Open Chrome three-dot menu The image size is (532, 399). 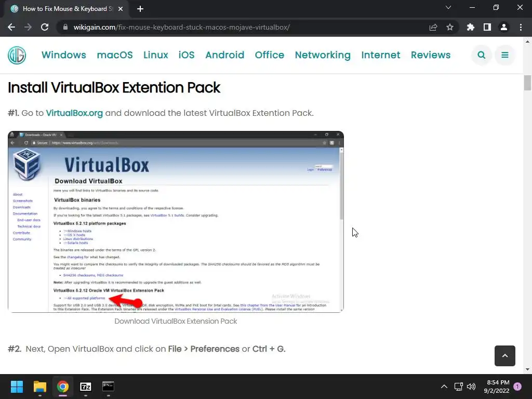tap(521, 27)
